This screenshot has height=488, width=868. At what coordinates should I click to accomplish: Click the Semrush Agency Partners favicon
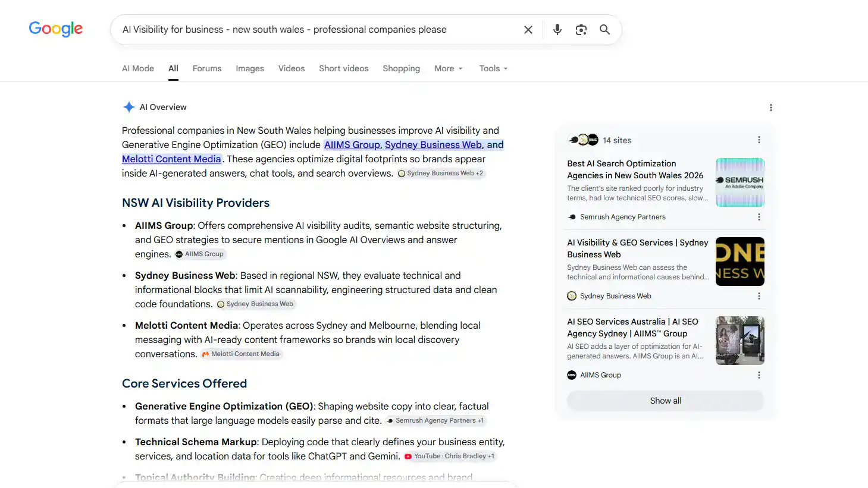[x=572, y=217]
